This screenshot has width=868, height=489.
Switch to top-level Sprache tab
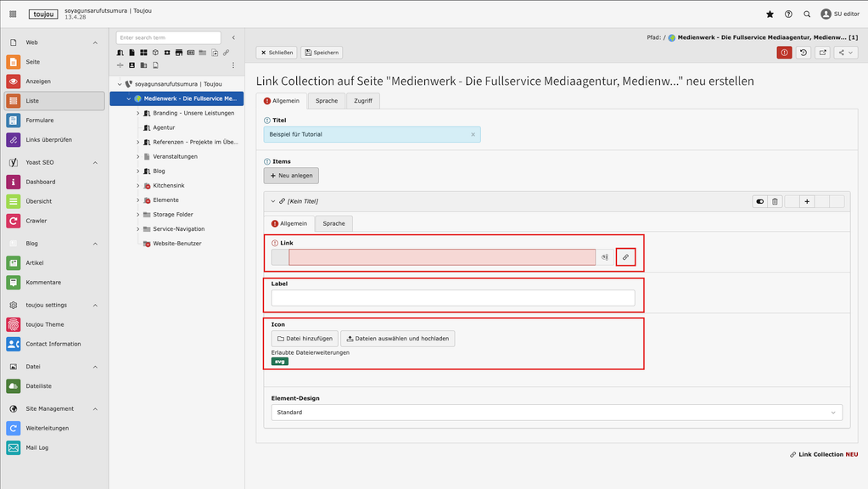click(x=327, y=101)
